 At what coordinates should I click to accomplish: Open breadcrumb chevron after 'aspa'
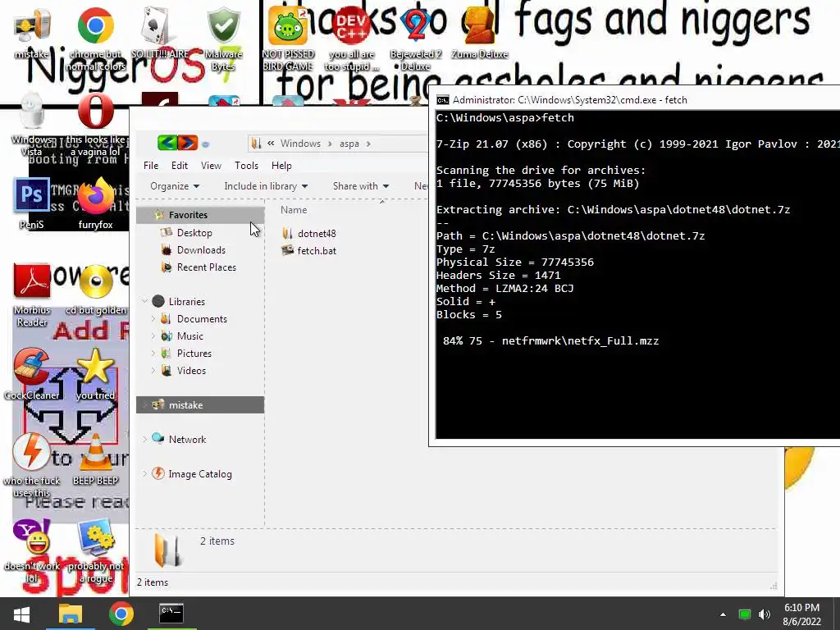[368, 144]
